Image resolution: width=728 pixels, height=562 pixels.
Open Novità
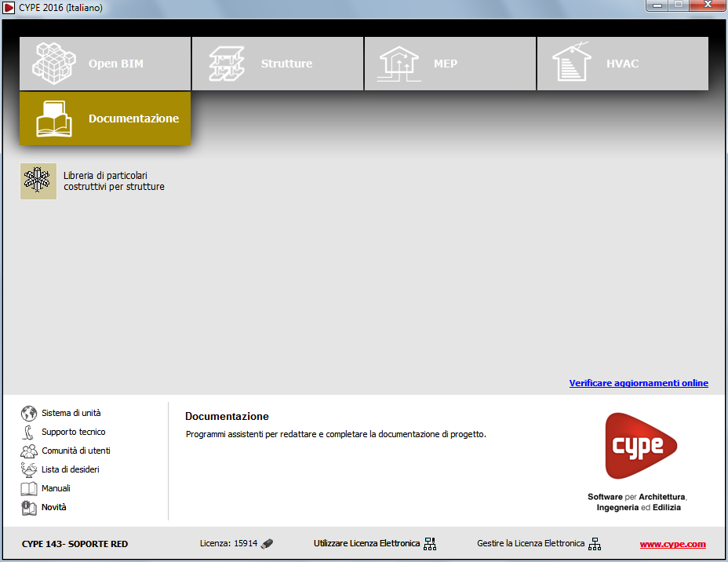[54, 507]
